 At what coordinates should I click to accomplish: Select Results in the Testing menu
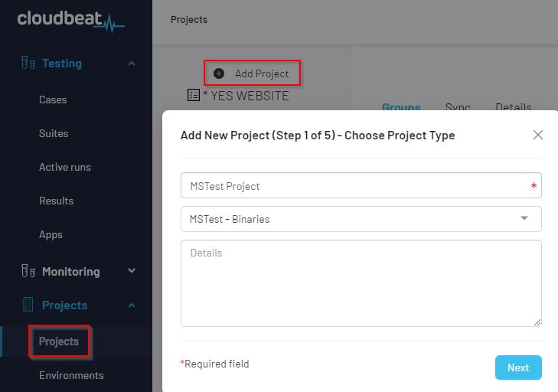(x=56, y=201)
